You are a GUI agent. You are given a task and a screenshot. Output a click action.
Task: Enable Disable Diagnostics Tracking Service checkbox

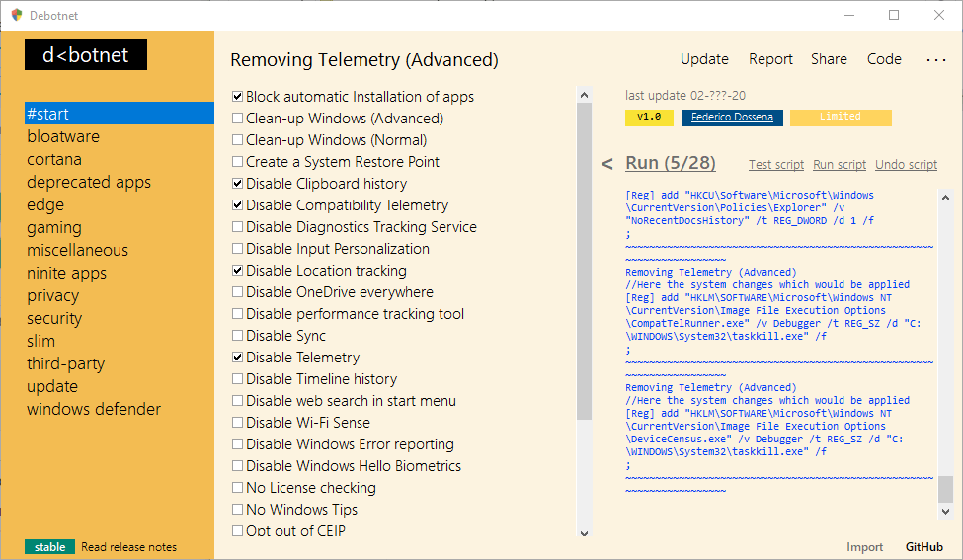[x=237, y=227]
